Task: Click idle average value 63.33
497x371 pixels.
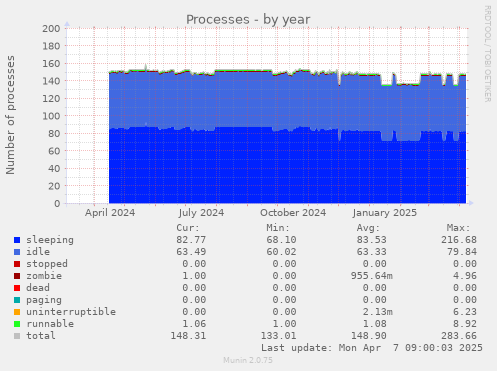Action: point(372,252)
